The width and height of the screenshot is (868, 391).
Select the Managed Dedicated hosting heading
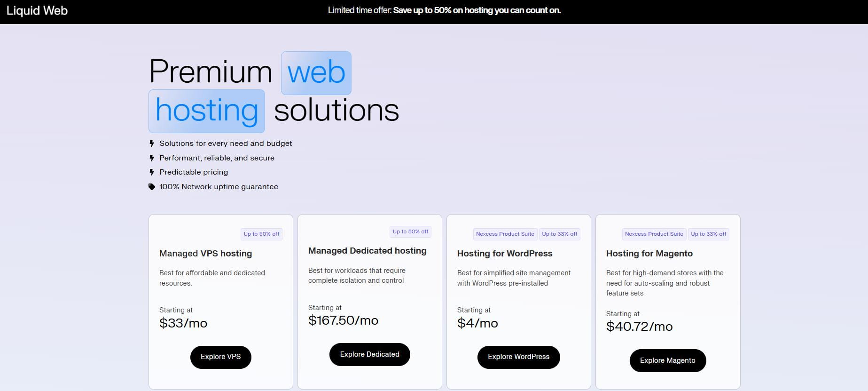point(367,251)
